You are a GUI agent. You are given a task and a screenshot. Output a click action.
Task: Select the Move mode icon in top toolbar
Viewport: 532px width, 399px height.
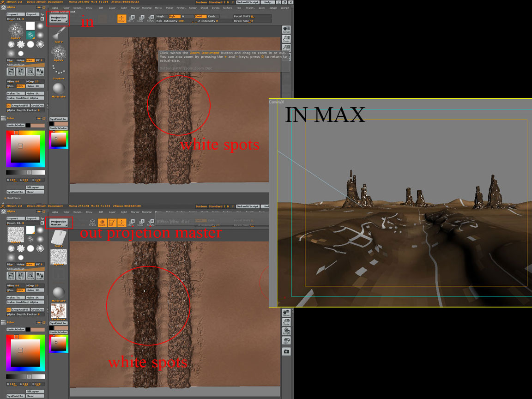point(131,18)
